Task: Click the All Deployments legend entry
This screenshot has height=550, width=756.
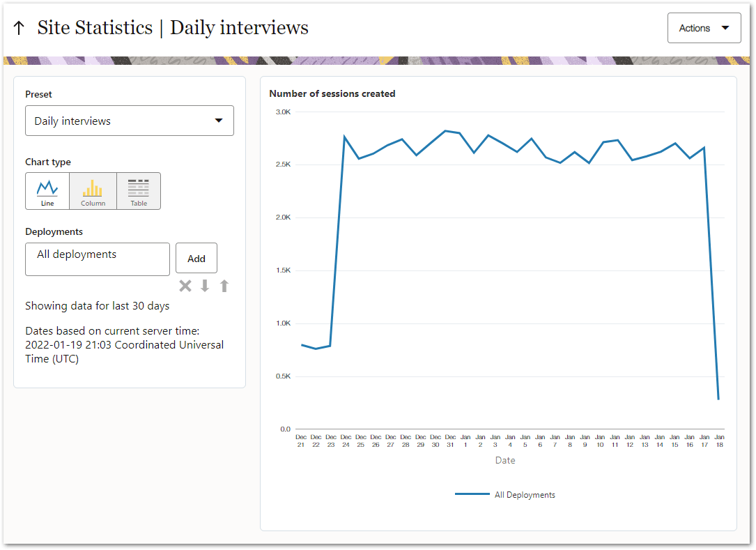Action: (x=525, y=494)
